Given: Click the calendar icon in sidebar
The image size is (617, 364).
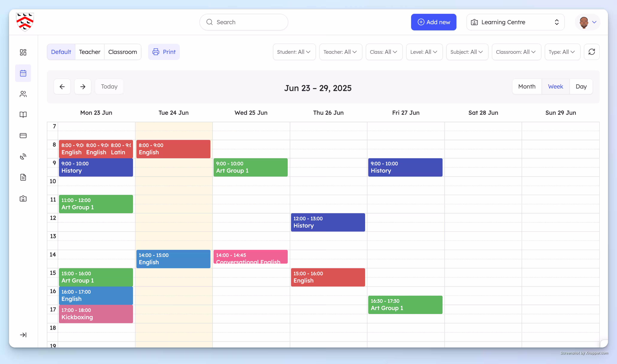Looking at the screenshot, I should click(23, 73).
